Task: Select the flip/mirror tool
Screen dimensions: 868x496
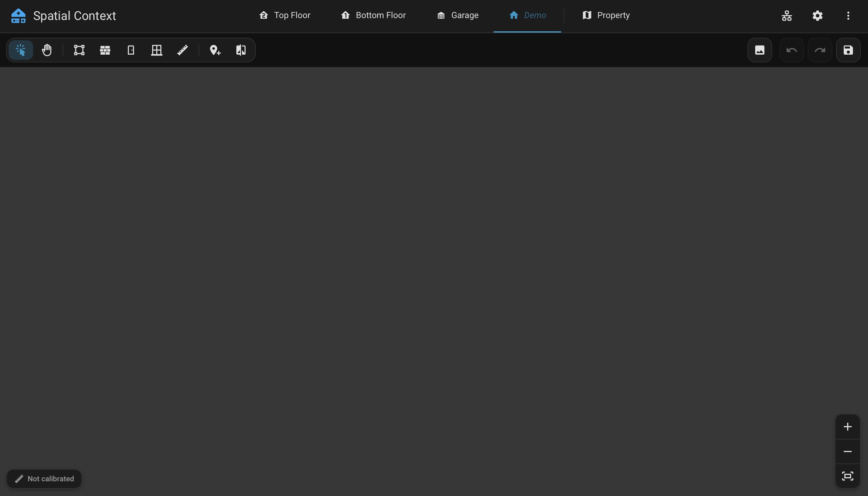Action: [241, 50]
